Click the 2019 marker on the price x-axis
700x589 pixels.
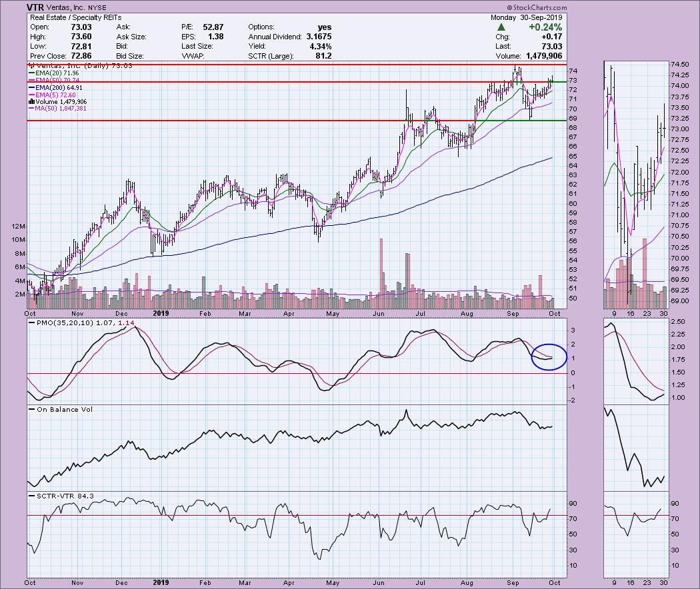(162, 312)
